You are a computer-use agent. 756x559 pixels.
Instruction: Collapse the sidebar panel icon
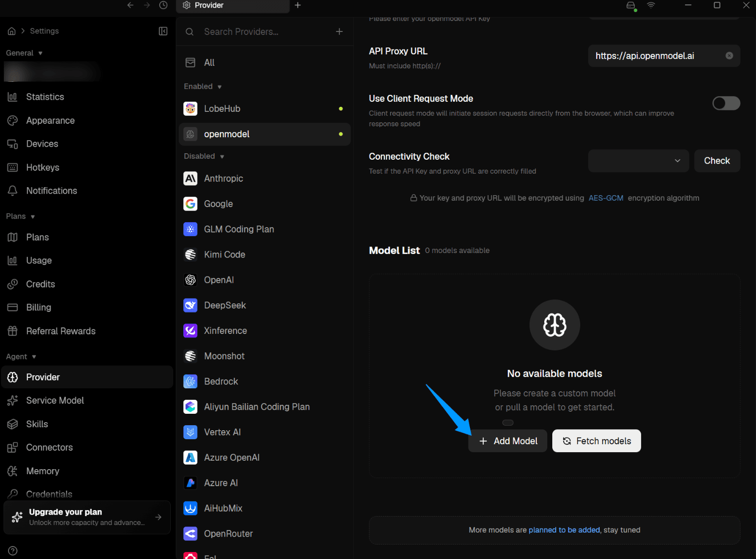tap(163, 31)
